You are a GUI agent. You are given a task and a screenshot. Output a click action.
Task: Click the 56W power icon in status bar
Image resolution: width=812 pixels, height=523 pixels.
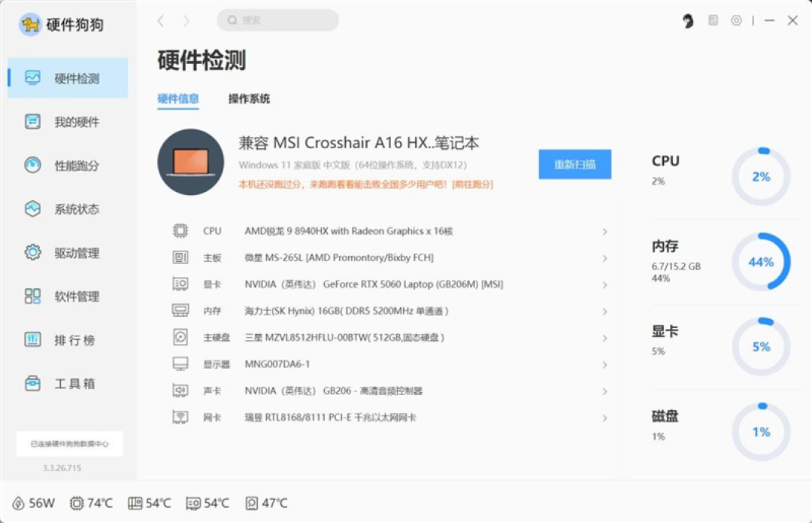tap(18, 503)
